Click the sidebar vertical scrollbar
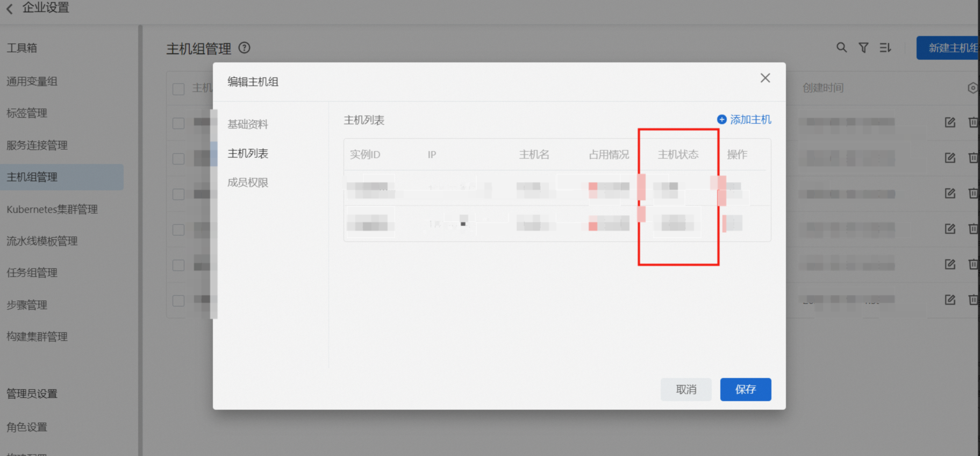 [x=140, y=240]
